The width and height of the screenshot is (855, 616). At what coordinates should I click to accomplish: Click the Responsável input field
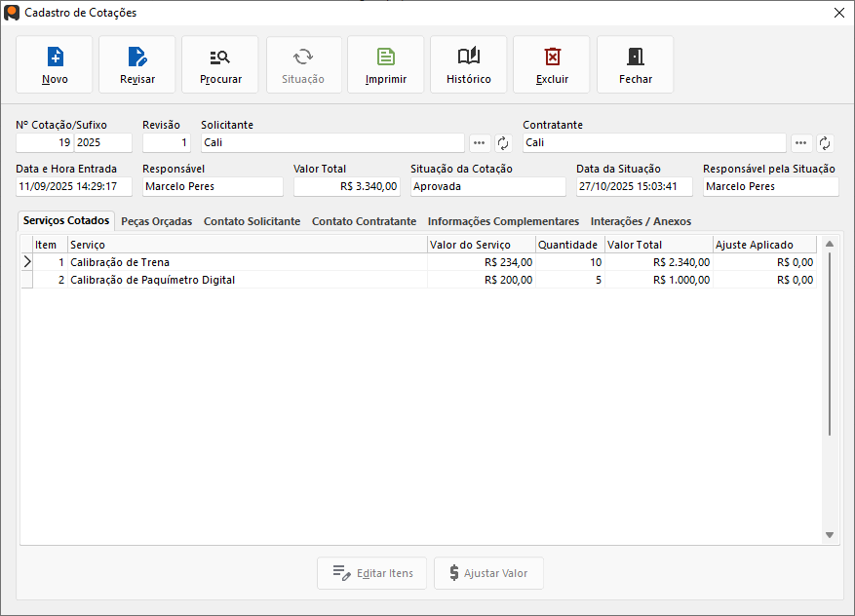tap(213, 186)
